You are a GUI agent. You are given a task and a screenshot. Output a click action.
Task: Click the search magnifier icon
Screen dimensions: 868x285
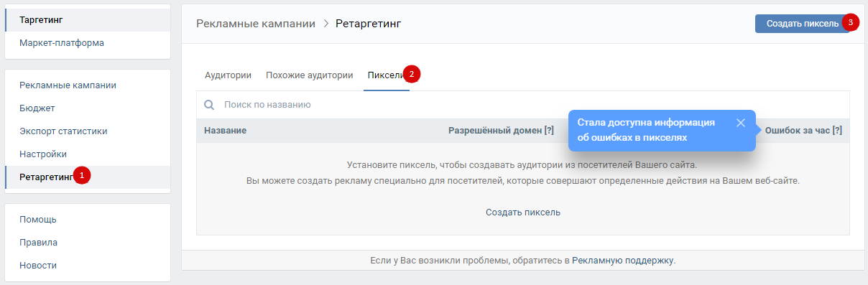click(210, 105)
